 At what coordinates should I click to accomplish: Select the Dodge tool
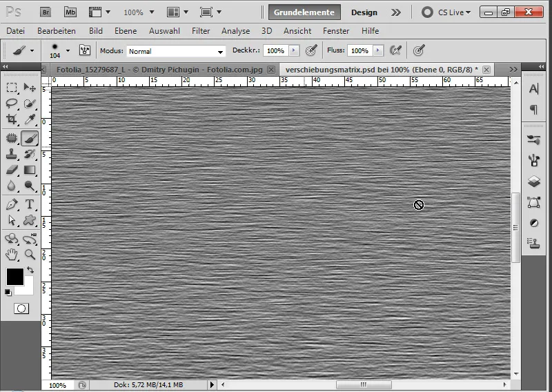30,186
